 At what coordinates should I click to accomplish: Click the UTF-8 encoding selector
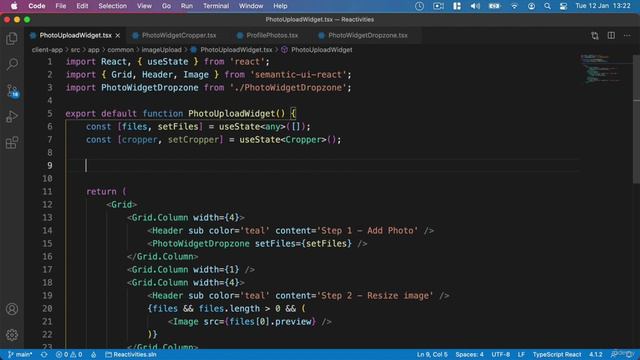(500, 354)
